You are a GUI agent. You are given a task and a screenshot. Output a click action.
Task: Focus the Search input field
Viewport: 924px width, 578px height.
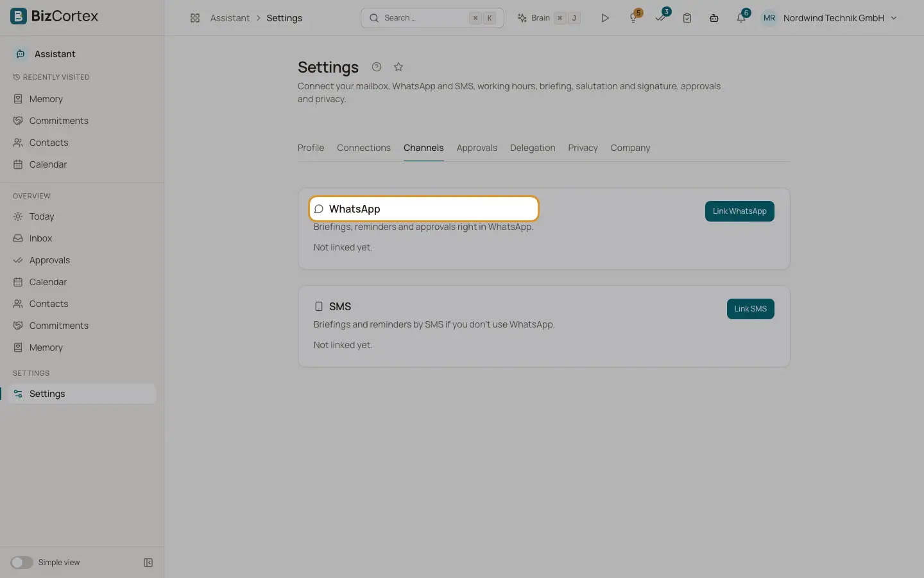[x=432, y=18]
